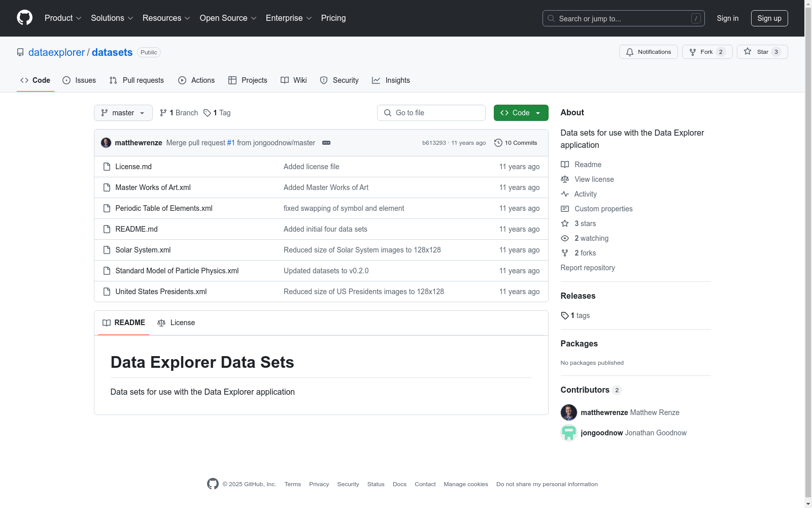The image size is (812, 508).
Task: Click commit hash b613293
Action: [x=434, y=143]
